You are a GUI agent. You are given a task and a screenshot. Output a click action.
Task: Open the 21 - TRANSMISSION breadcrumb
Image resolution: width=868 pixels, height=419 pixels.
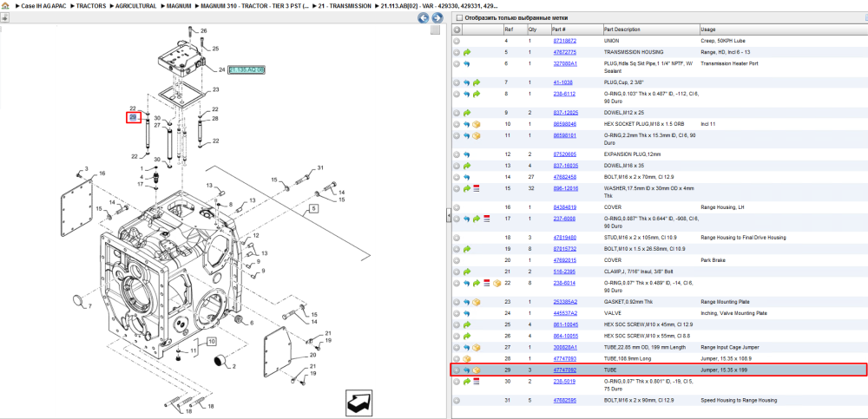click(345, 5)
